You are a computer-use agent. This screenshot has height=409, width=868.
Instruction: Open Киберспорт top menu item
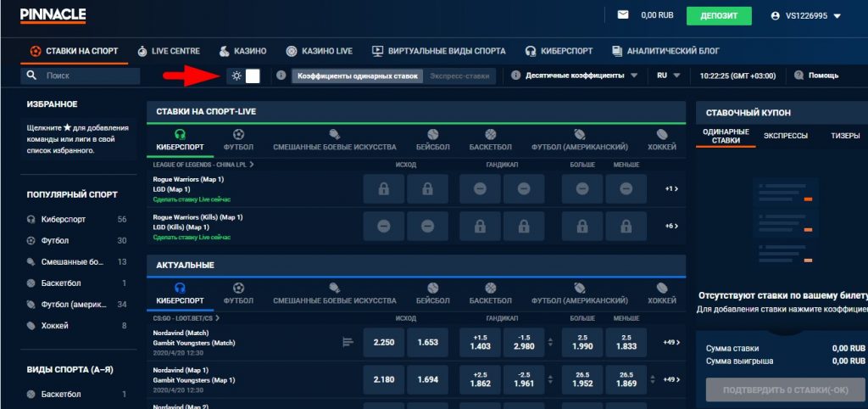[x=559, y=51]
